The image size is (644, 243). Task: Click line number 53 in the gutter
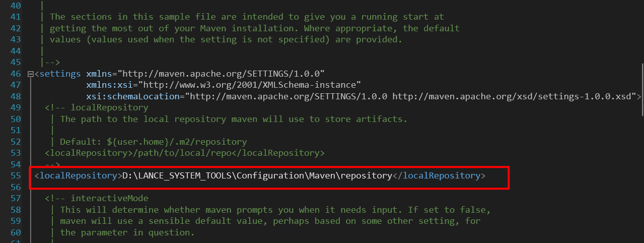[15, 153]
